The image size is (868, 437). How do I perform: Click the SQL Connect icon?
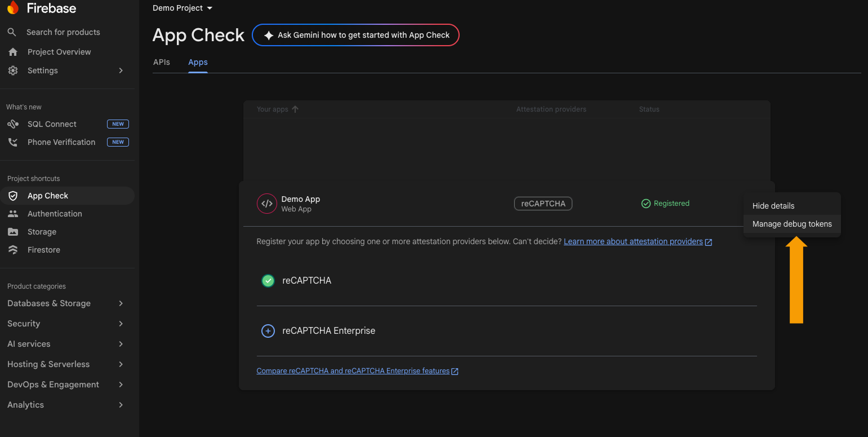pyautogui.click(x=13, y=124)
